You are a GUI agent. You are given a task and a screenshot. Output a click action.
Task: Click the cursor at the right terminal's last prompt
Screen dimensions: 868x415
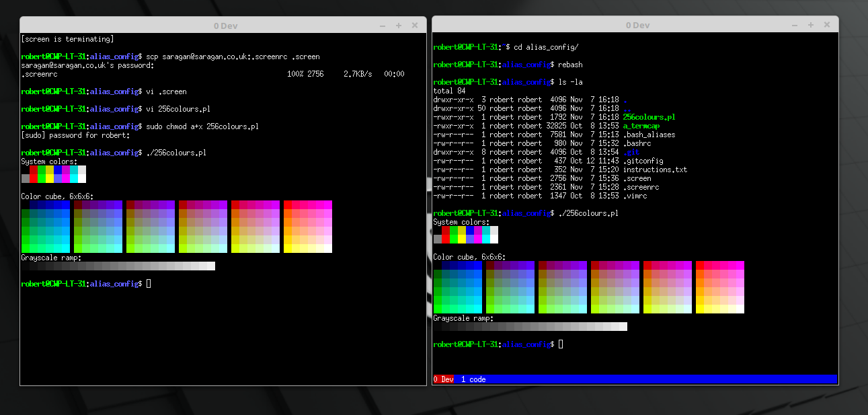coord(561,344)
